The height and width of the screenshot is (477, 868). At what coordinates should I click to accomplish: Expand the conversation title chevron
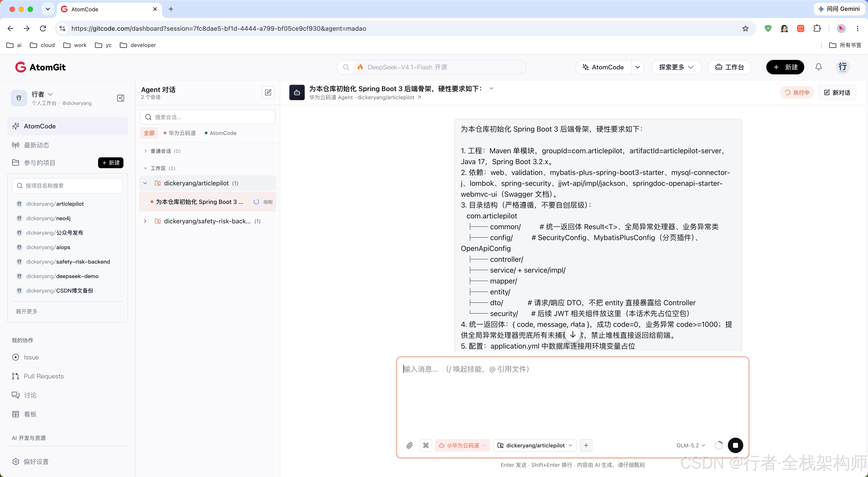491,89
